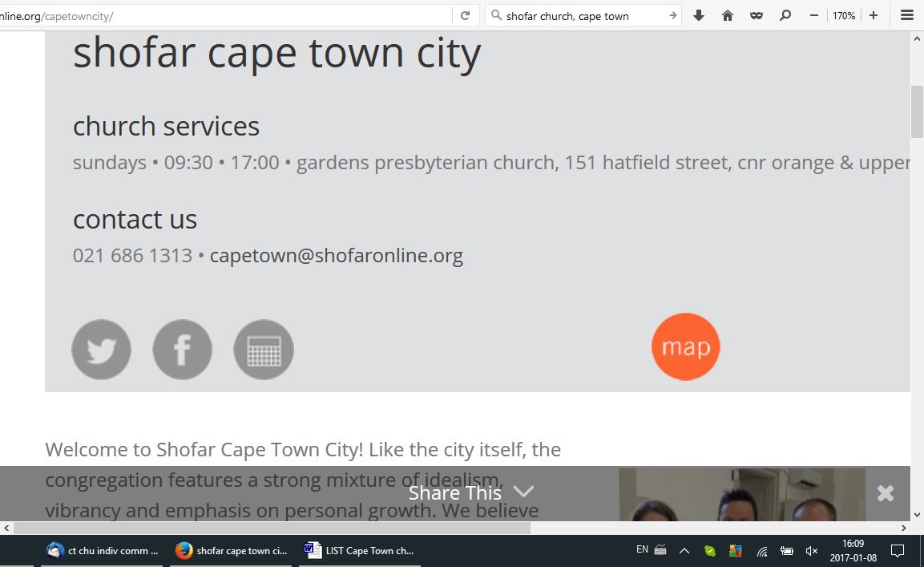Click vertical scrollbar up arrow
The width and height of the screenshot is (924, 567).
pyautogui.click(x=917, y=39)
